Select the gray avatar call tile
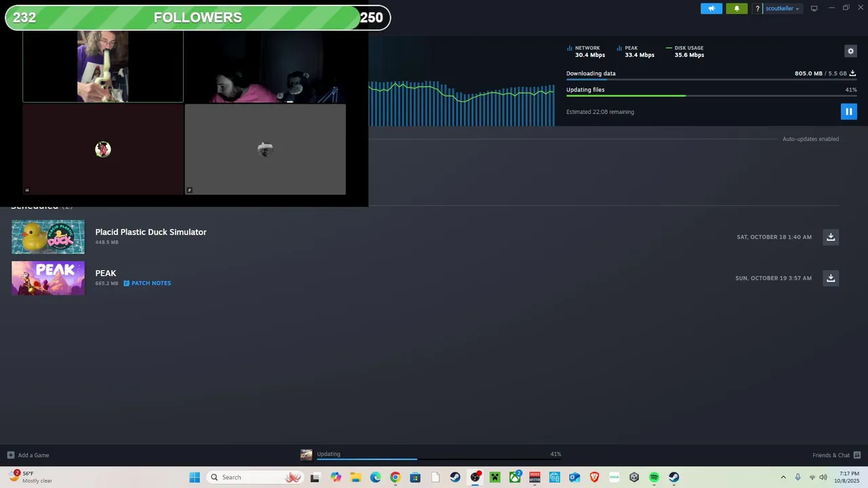This screenshot has width=868, height=488. pyautogui.click(x=265, y=149)
